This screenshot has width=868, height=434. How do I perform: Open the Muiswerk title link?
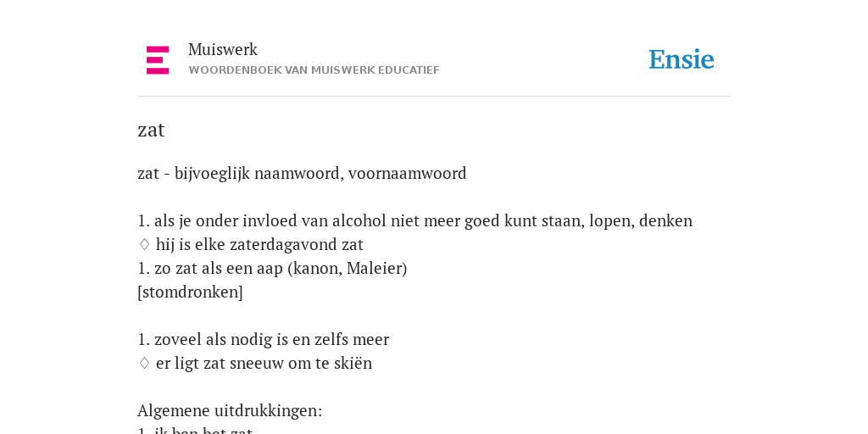[223, 50]
